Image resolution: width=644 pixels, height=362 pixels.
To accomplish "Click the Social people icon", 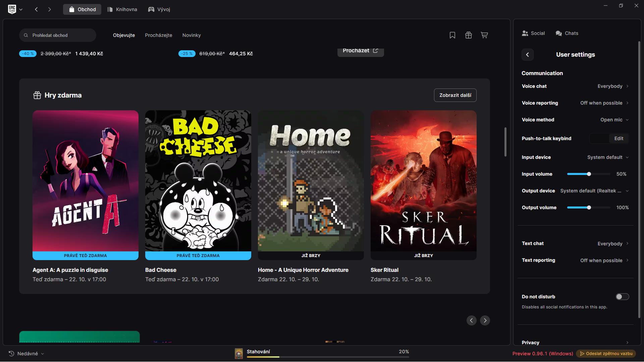I will (x=525, y=33).
